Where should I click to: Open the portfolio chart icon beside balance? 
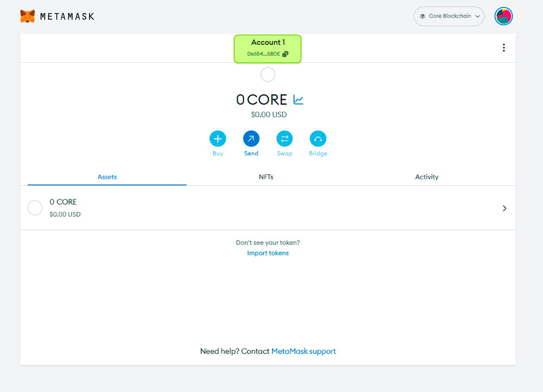tap(298, 100)
